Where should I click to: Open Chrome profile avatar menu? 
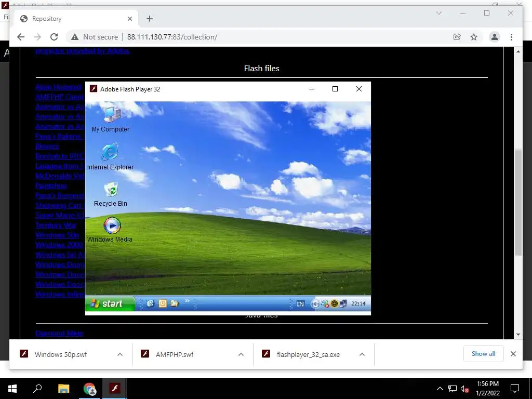495,37
